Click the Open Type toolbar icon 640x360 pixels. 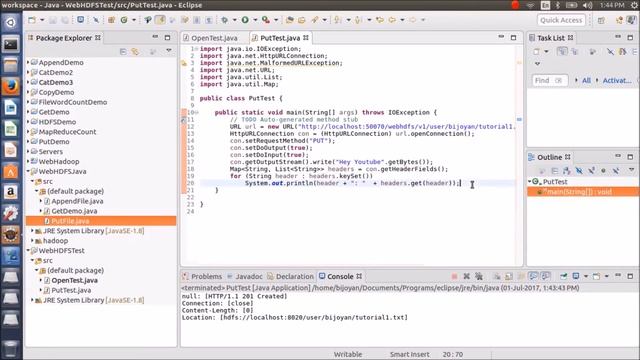[289, 20]
